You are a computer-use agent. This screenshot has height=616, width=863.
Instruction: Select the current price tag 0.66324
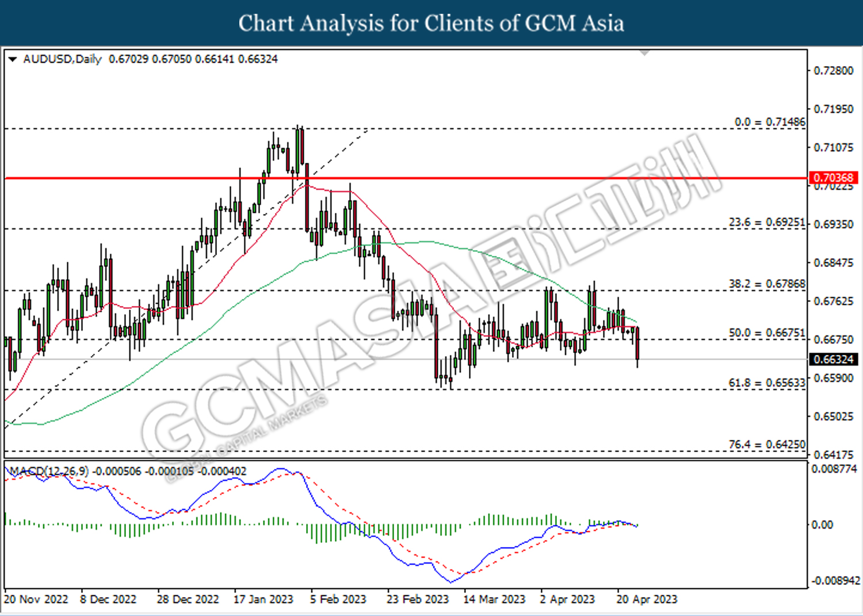(834, 359)
